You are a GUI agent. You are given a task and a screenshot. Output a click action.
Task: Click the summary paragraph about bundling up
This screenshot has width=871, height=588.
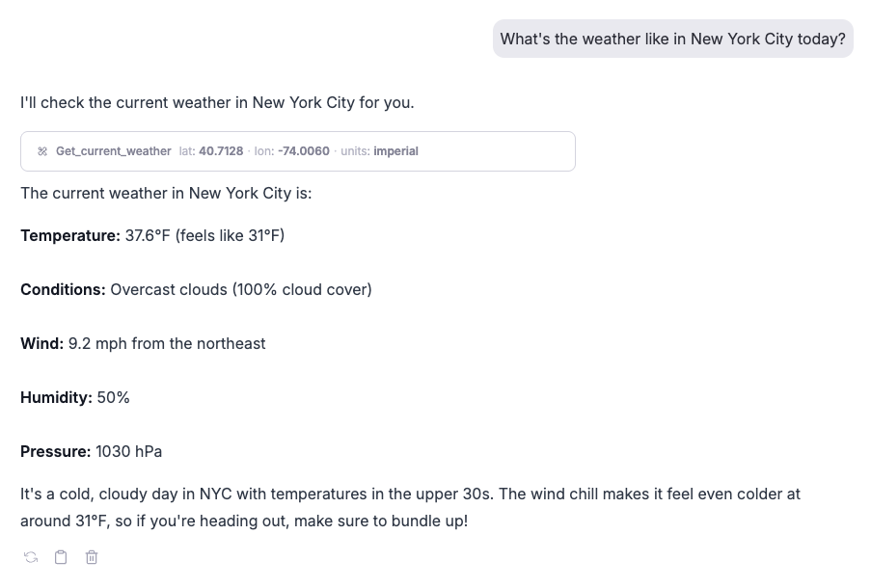click(x=410, y=507)
